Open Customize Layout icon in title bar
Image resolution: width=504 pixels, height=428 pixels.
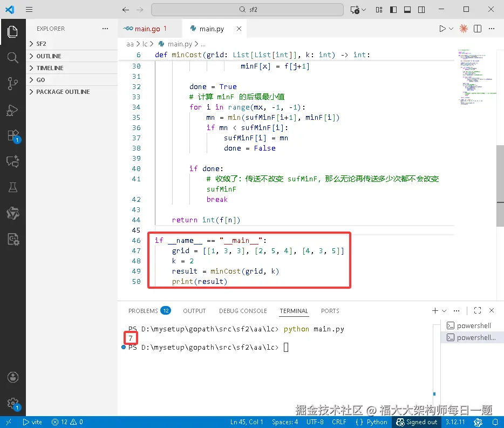point(379,10)
